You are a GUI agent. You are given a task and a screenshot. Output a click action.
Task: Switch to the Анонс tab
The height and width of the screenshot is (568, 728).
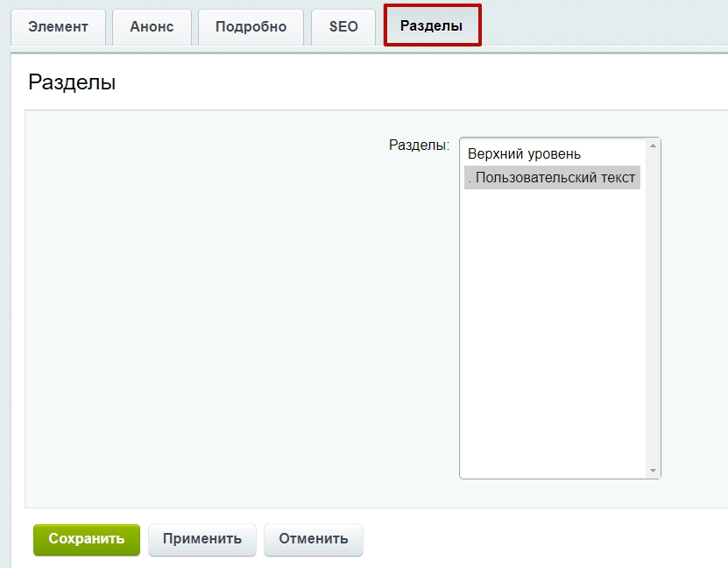click(152, 27)
